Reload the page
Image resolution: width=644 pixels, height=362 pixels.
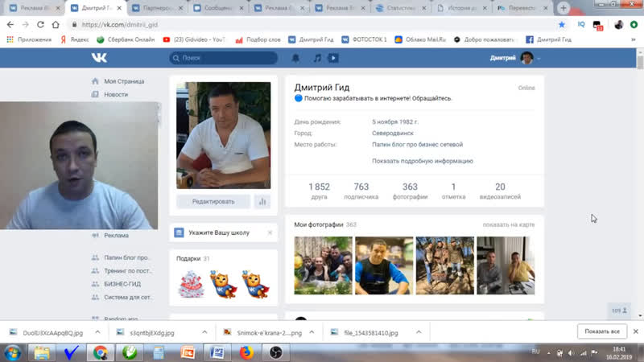pyautogui.click(x=40, y=25)
